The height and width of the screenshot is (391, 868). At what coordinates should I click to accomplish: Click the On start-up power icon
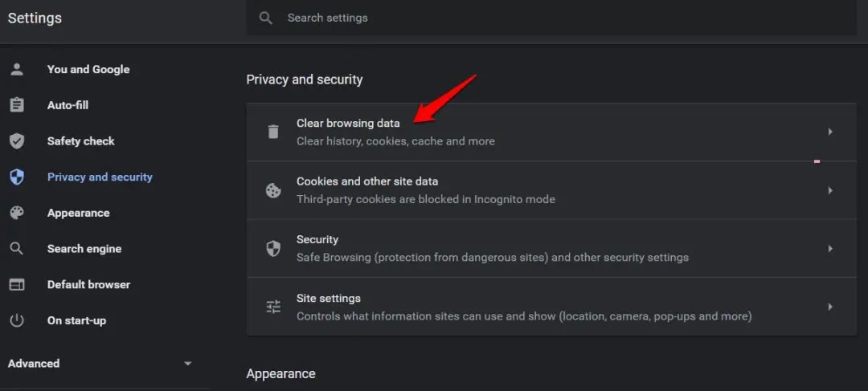17,320
